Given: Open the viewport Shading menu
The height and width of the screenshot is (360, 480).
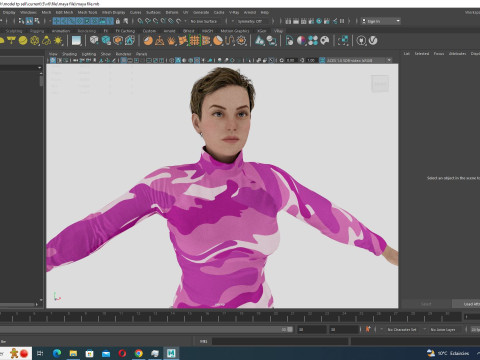Looking at the screenshot, I should point(69,54).
